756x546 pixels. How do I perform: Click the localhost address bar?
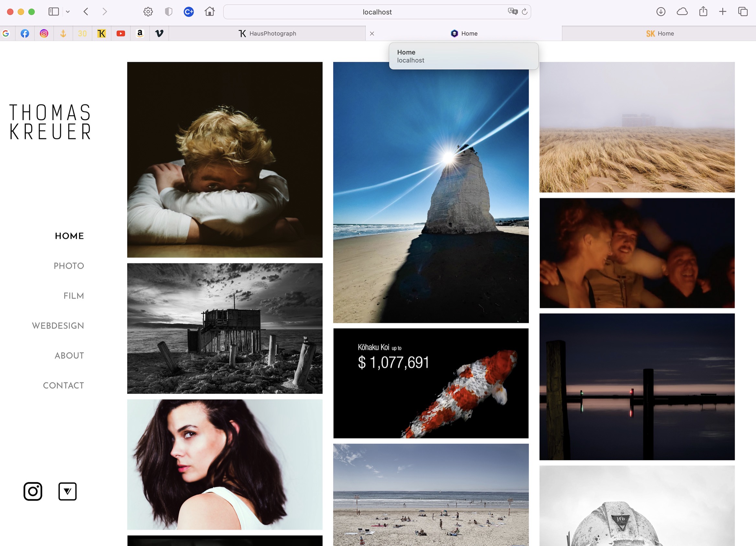click(377, 12)
